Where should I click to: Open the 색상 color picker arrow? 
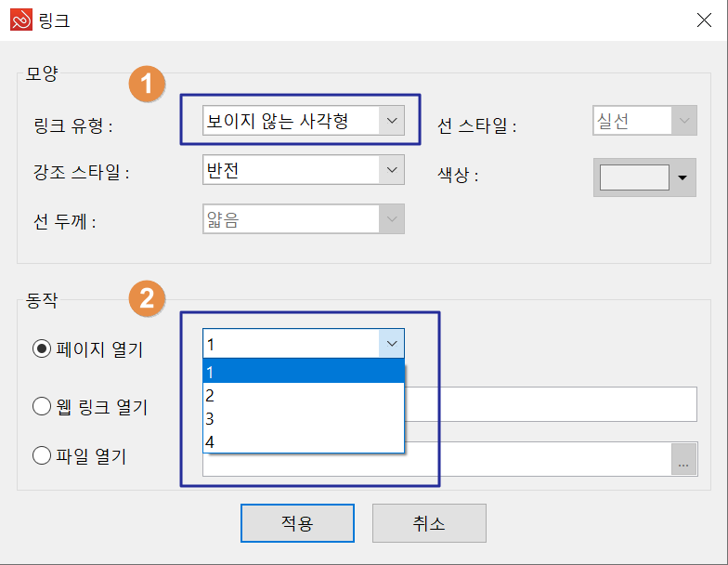tap(682, 177)
